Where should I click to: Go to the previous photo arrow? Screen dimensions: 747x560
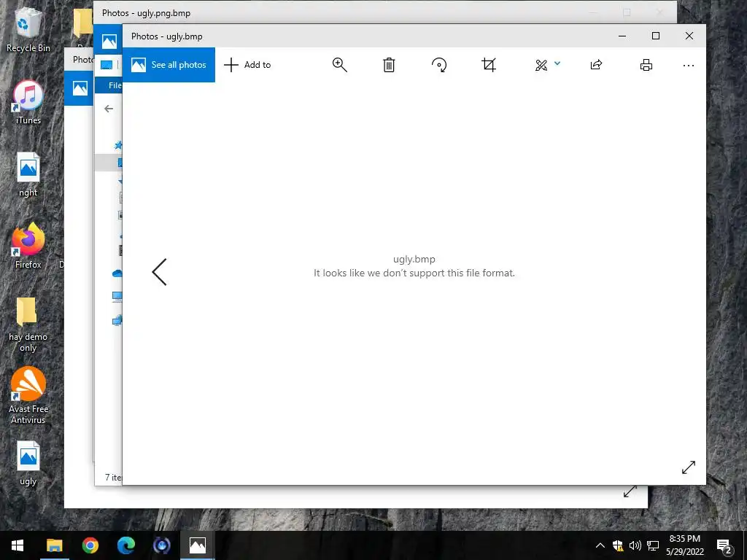pyautogui.click(x=160, y=272)
